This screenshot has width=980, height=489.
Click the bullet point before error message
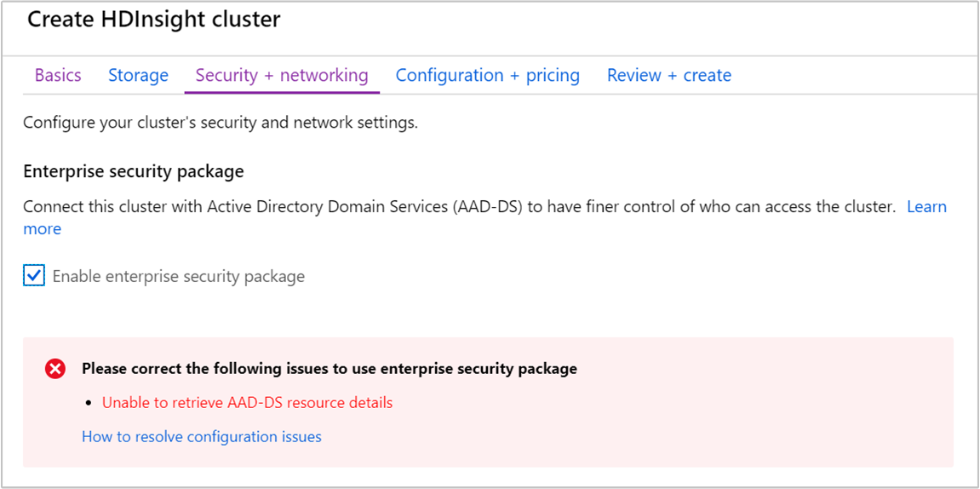click(x=89, y=403)
